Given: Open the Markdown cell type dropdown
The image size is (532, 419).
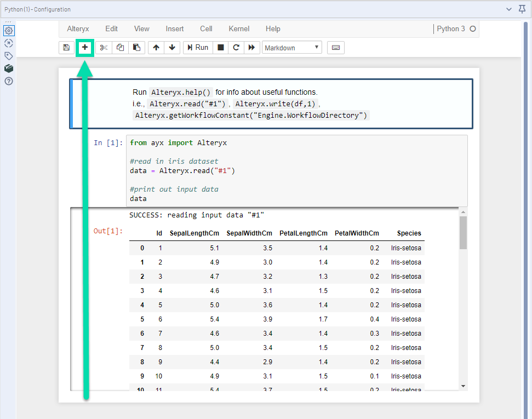Looking at the screenshot, I should (x=292, y=48).
